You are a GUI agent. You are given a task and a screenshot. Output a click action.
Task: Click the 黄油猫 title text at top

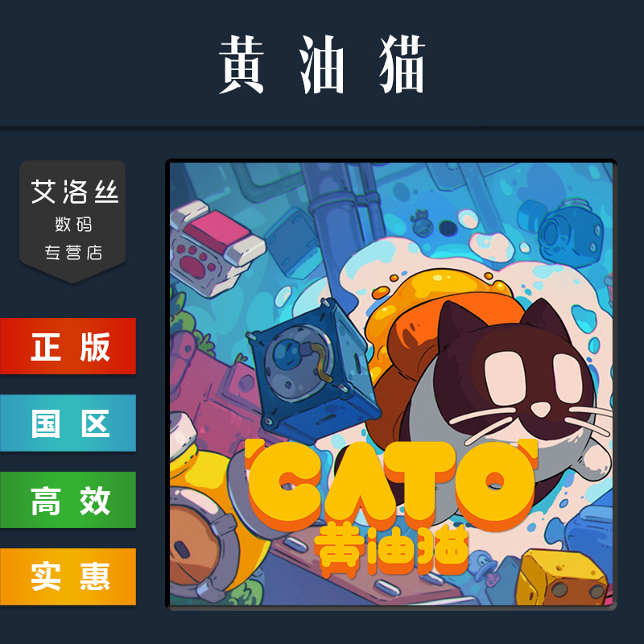[x=322, y=64]
